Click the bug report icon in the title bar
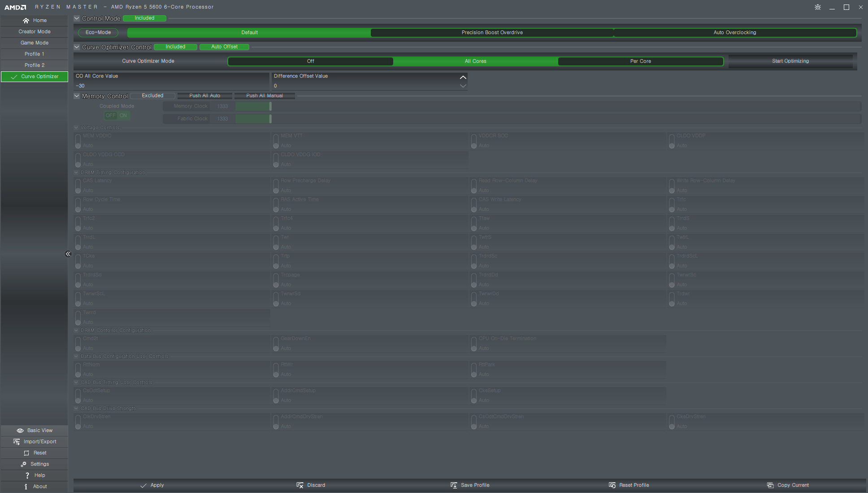 click(x=818, y=7)
